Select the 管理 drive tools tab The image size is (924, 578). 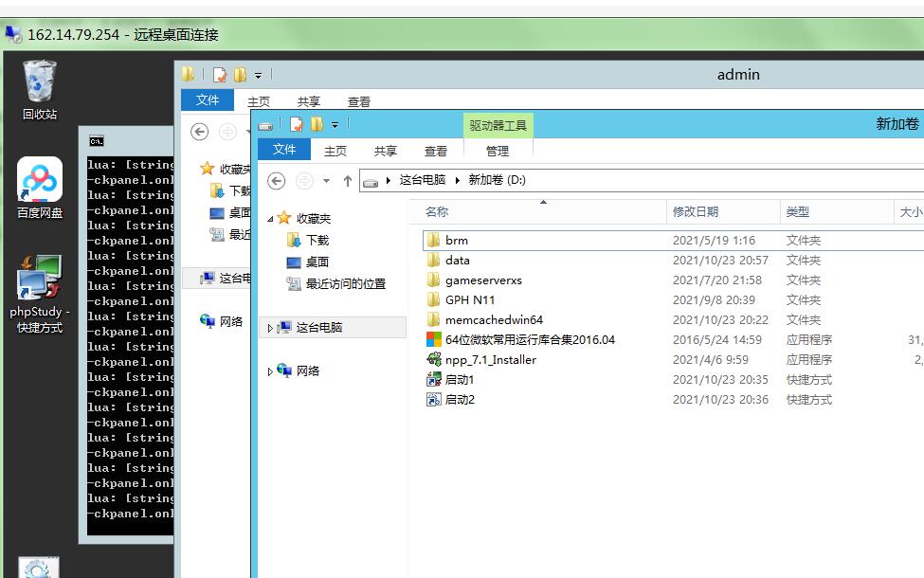coord(498,151)
